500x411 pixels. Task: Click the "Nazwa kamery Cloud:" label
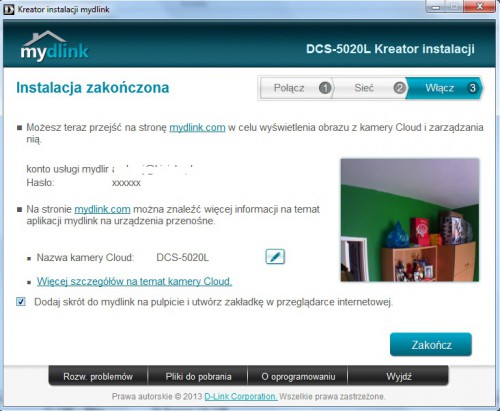pyautogui.click(x=85, y=258)
